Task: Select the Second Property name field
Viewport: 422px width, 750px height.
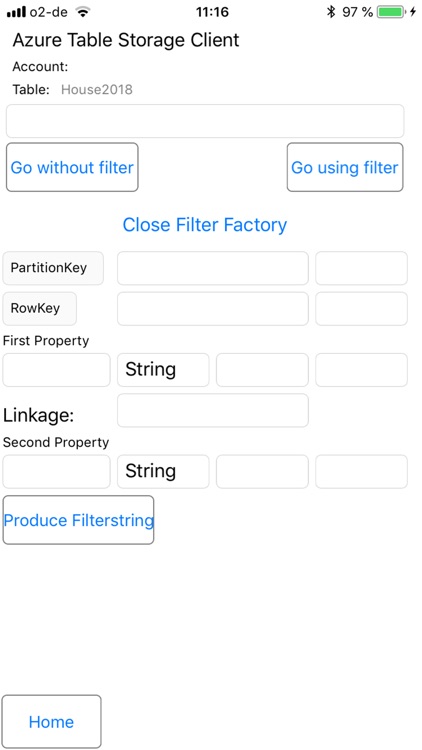Action: [56, 472]
